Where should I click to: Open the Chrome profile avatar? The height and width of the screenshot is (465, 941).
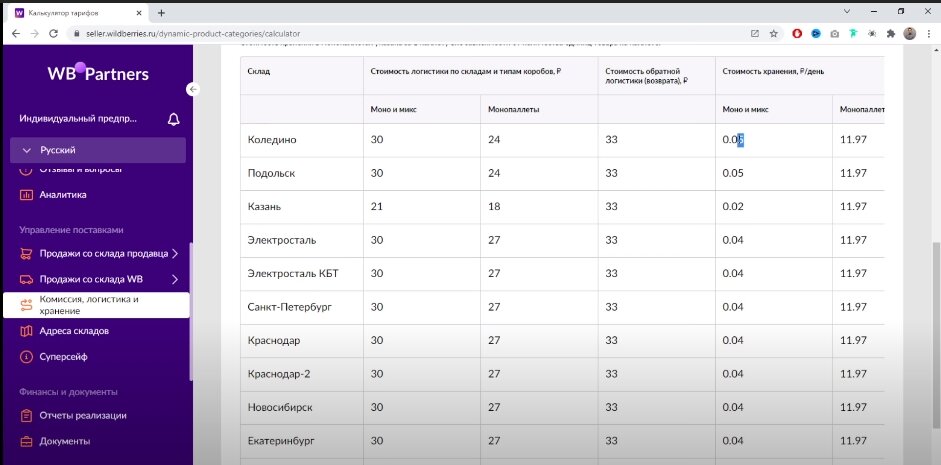[910, 34]
